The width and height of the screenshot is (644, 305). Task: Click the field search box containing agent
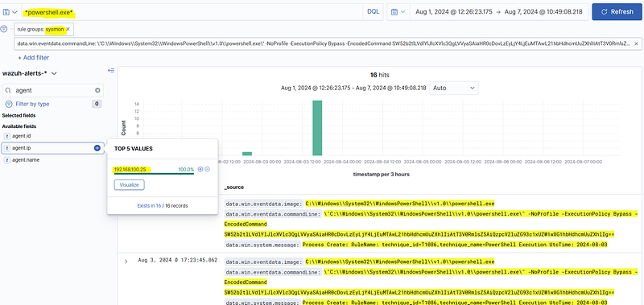[x=53, y=90]
